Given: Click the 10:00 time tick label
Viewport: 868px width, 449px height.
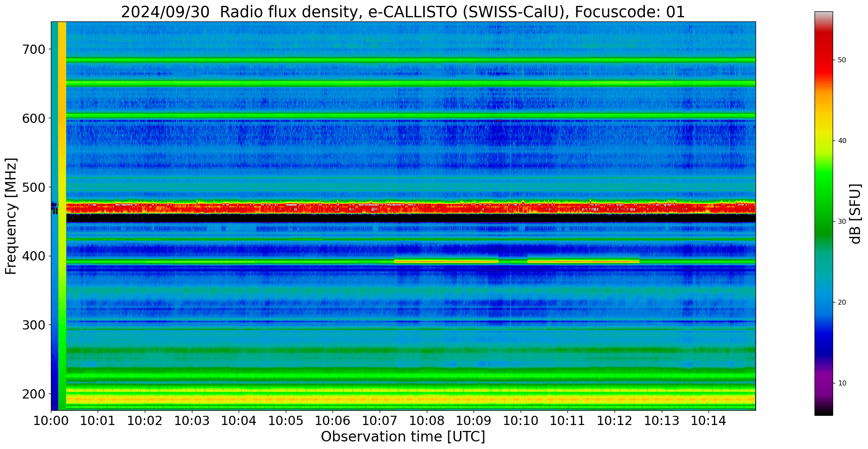Looking at the screenshot, I should tap(51, 420).
